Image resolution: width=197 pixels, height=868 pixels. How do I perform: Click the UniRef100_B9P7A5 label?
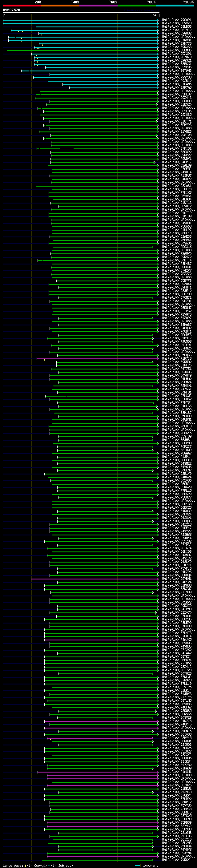point(176,88)
